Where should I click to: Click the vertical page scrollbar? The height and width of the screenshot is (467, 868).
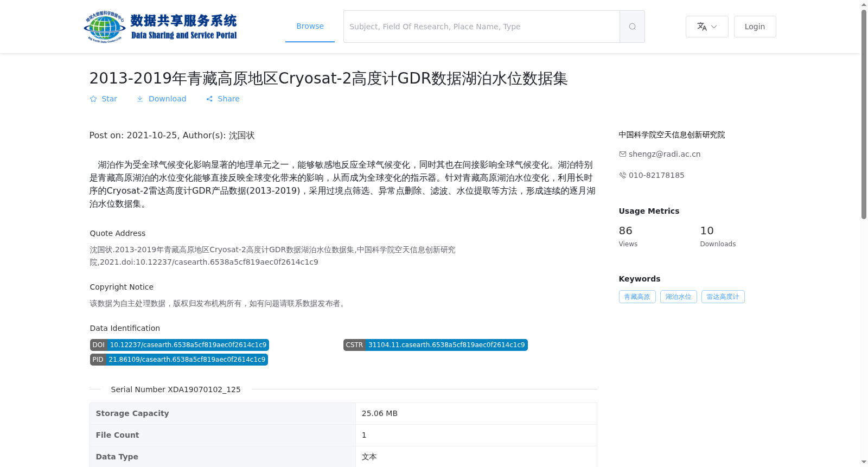pos(864,114)
